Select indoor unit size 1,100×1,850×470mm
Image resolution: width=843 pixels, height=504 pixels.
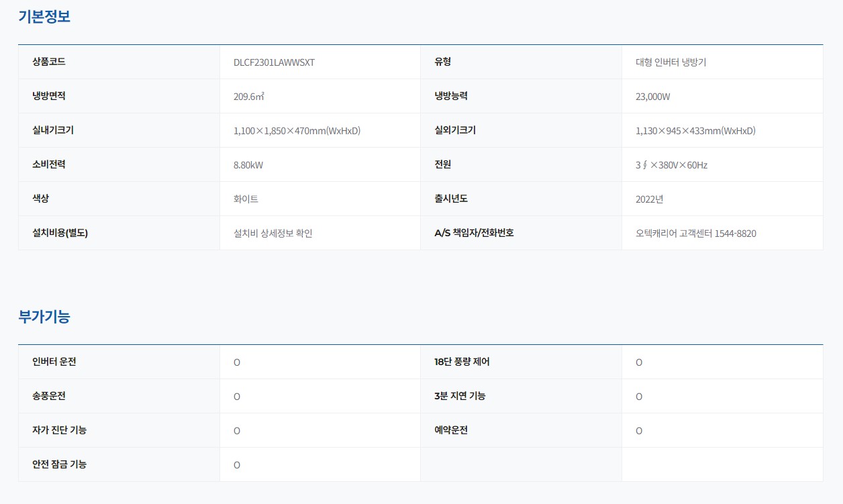click(297, 131)
